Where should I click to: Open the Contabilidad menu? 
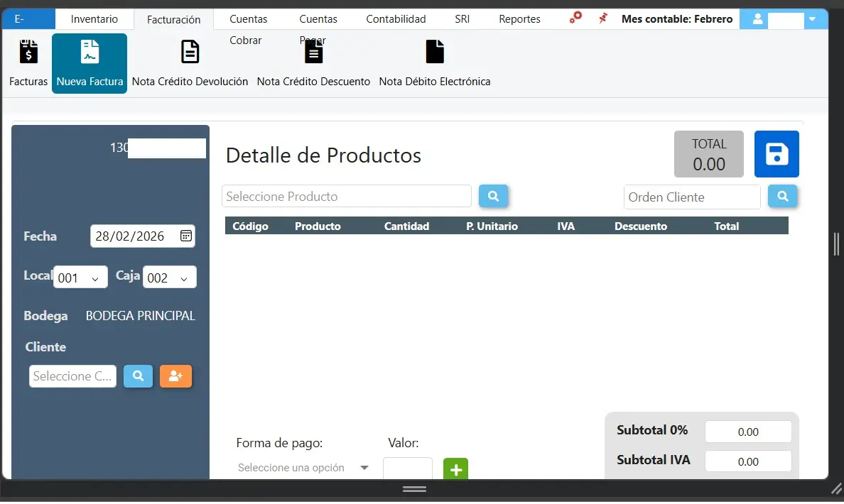pyautogui.click(x=396, y=18)
